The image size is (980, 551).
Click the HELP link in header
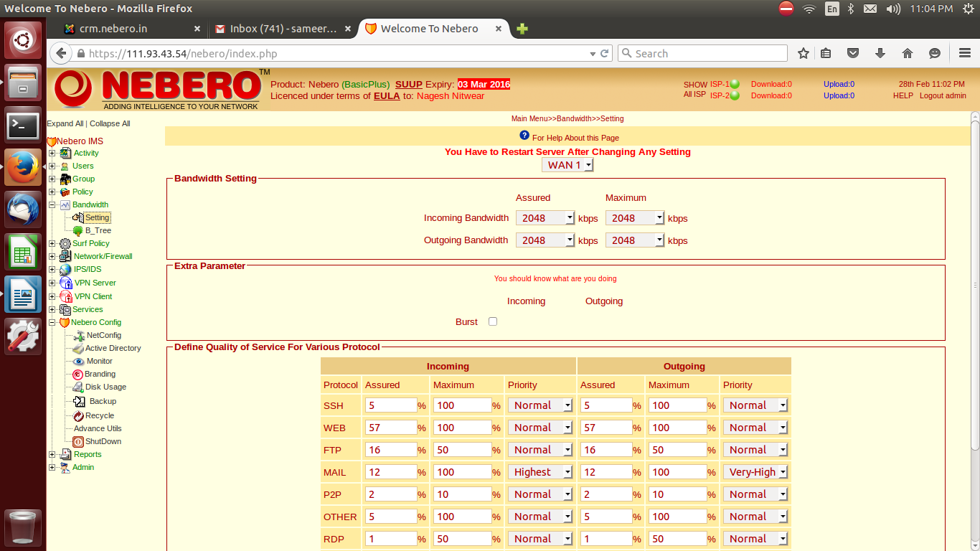pos(903,95)
